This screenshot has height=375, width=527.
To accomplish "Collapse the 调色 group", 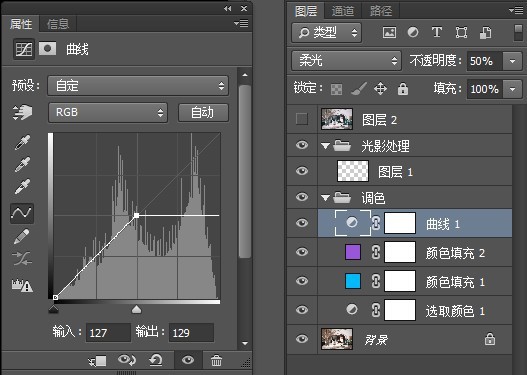I will pos(325,198).
